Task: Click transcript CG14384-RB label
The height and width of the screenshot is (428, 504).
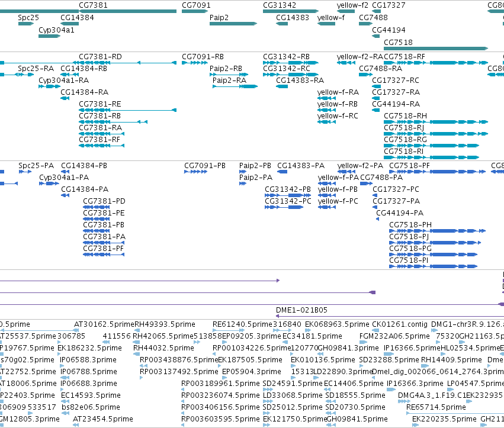Action: [x=84, y=69]
